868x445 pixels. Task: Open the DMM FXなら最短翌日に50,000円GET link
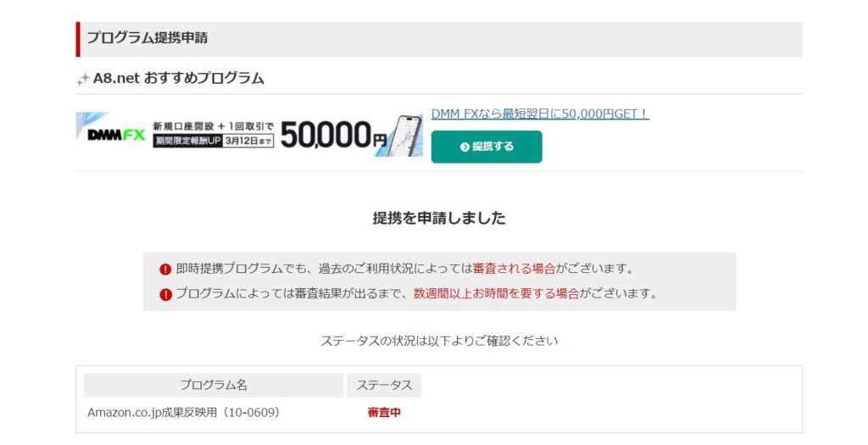(540, 114)
